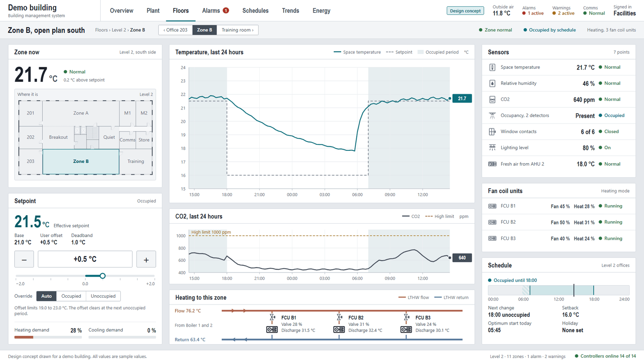Click the FCU B1 fan coil icon in list
Screen dimensions: 644x362
click(x=492, y=206)
